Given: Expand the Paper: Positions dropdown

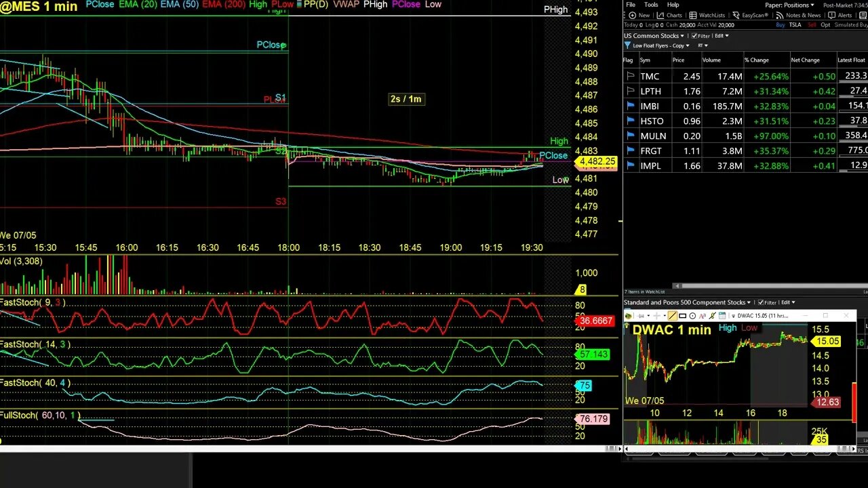Looking at the screenshot, I should tap(789, 5).
